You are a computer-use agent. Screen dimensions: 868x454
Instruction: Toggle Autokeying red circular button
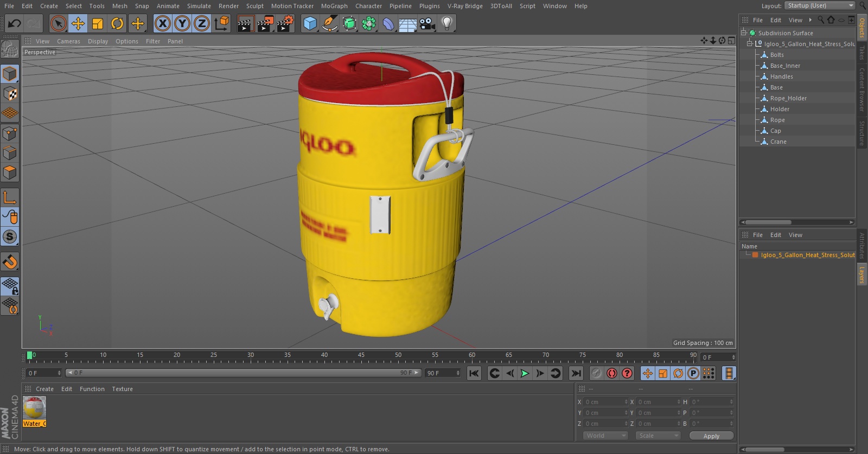(612, 373)
